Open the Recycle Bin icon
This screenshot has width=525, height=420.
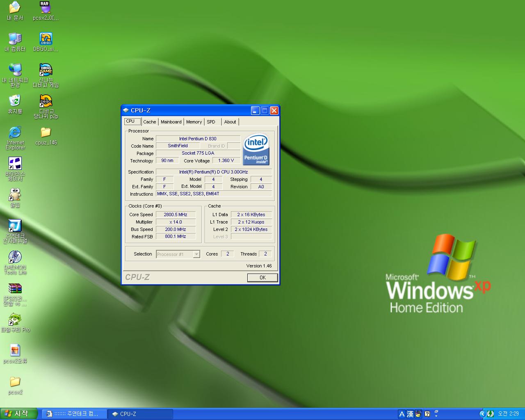15,101
